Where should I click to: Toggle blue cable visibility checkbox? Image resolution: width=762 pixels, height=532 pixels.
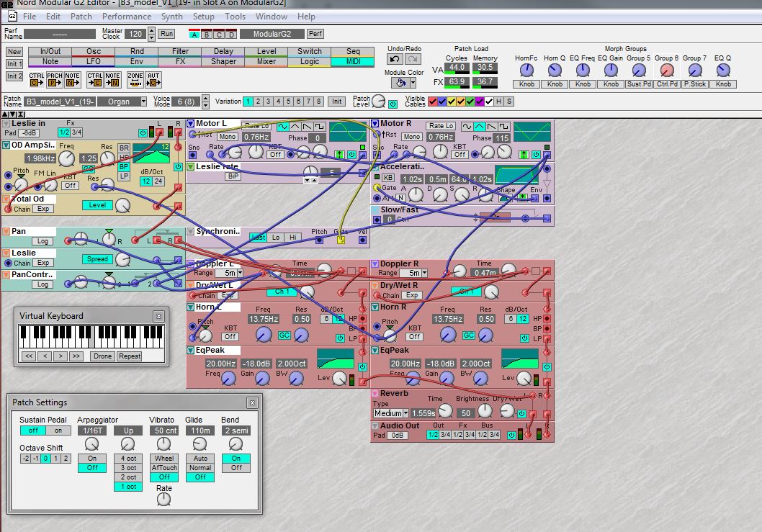pos(441,102)
